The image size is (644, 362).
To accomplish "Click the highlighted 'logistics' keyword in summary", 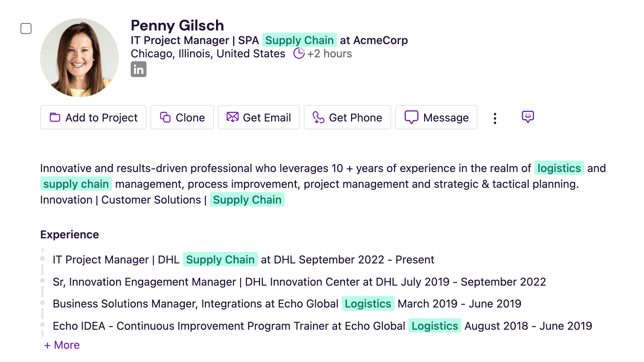I will [x=559, y=168].
